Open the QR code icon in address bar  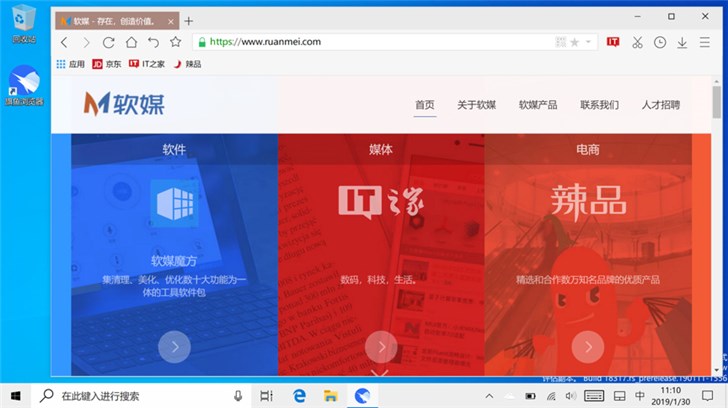pos(560,42)
